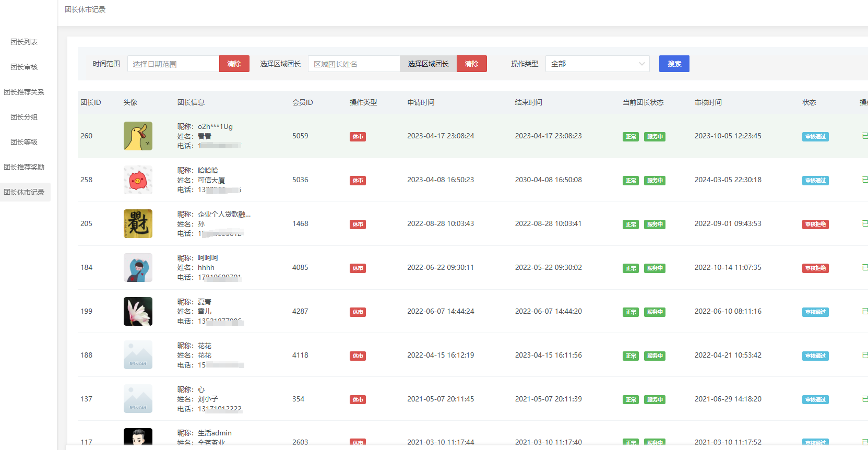Open 团长等级 sidebar menu item

(x=24, y=142)
